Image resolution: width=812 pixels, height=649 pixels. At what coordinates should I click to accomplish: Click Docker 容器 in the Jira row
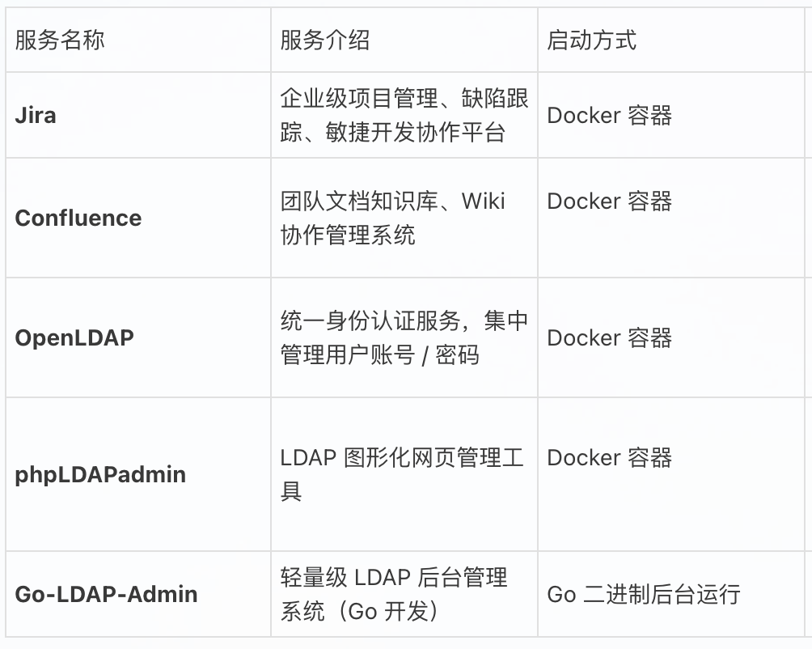(x=610, y=116)
